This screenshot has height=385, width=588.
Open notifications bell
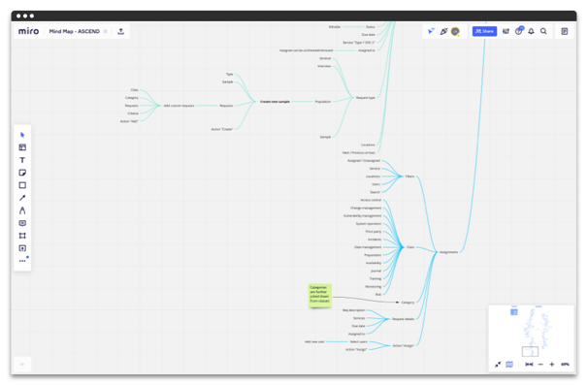coord(531,31)
